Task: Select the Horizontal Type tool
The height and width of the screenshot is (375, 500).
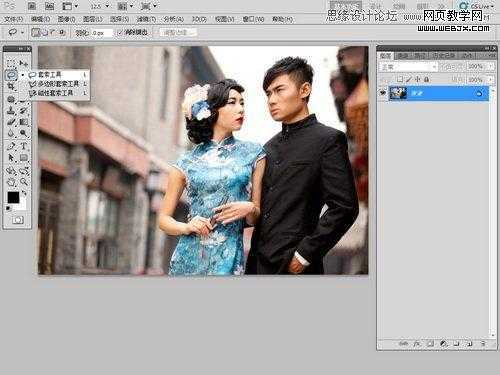Action: (24, 146)
